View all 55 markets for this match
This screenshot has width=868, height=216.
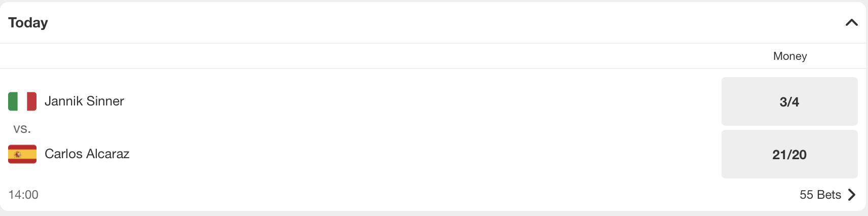click(x=820, y=195)
